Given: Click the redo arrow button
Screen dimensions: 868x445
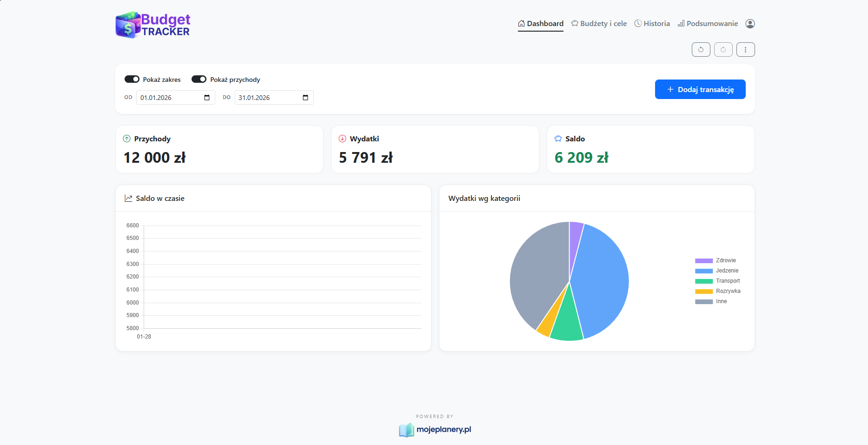Looking at the screenshot, I should point(723,49).
